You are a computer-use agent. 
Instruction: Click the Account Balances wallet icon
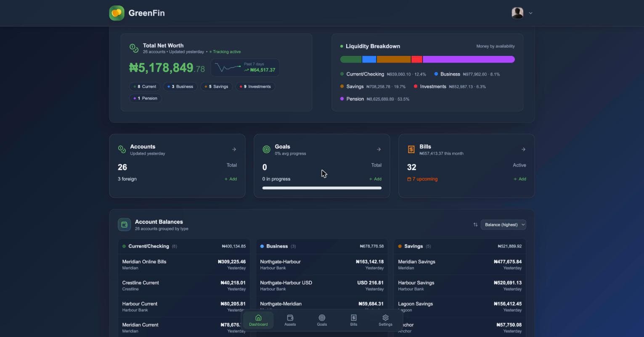(x=124, y=224)
